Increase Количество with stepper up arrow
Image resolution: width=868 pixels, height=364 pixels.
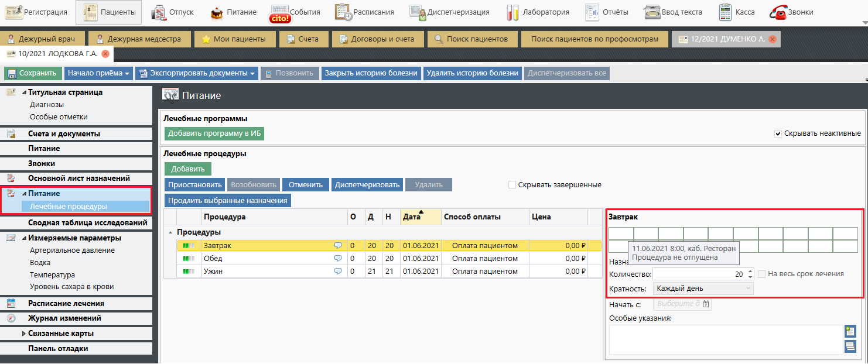point(750,271)
